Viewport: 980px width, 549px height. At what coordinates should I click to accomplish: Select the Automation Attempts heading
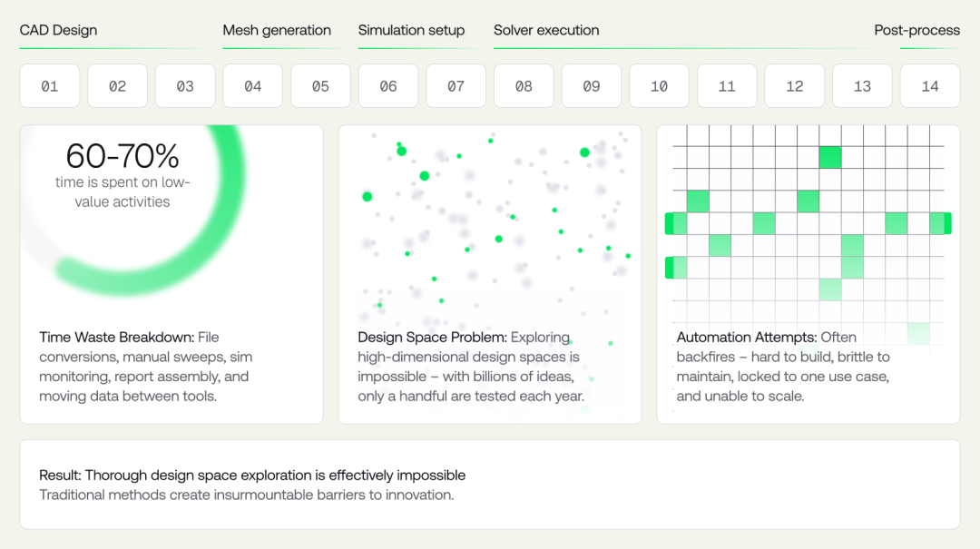(x=746, y=337)
